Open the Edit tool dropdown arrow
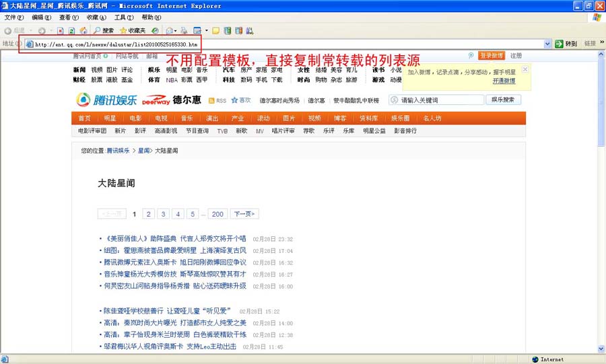The image size is (606, 364). (207, 30)
